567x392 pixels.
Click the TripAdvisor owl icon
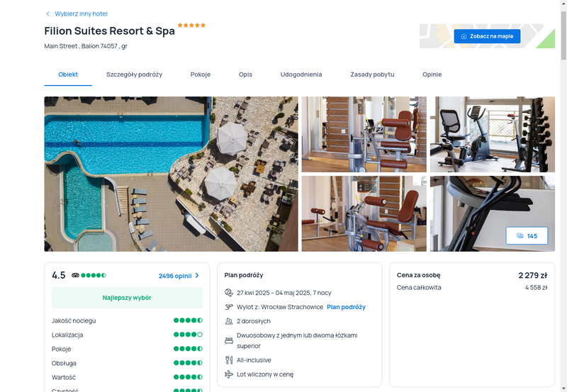[x=75, y=275]
